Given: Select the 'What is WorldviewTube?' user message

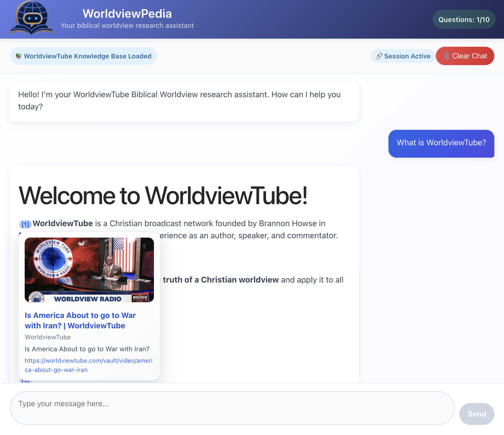Looking at the screenshot, I should tap(441, 144).
